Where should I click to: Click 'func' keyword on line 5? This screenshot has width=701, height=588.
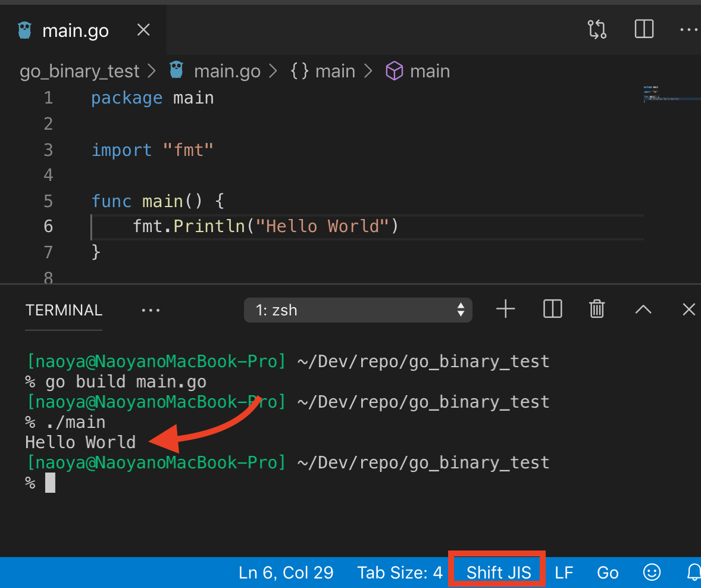pos(111,201)
